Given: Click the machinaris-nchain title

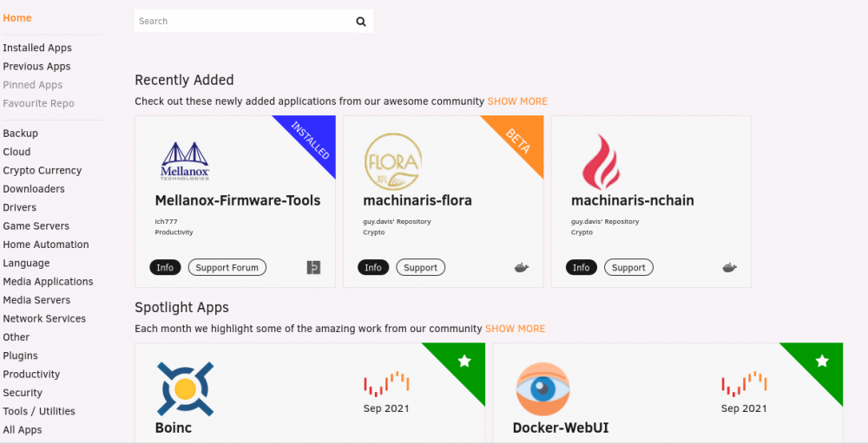Looking at the screenshot, I should tap(632, 200).
